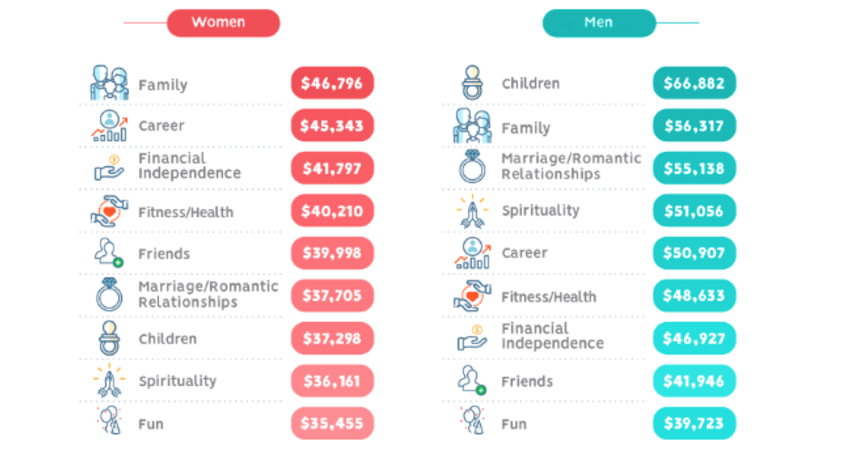Click the Career chart icon under Women
This screenshot has height=454, width=868.
[x=109, y=126]
